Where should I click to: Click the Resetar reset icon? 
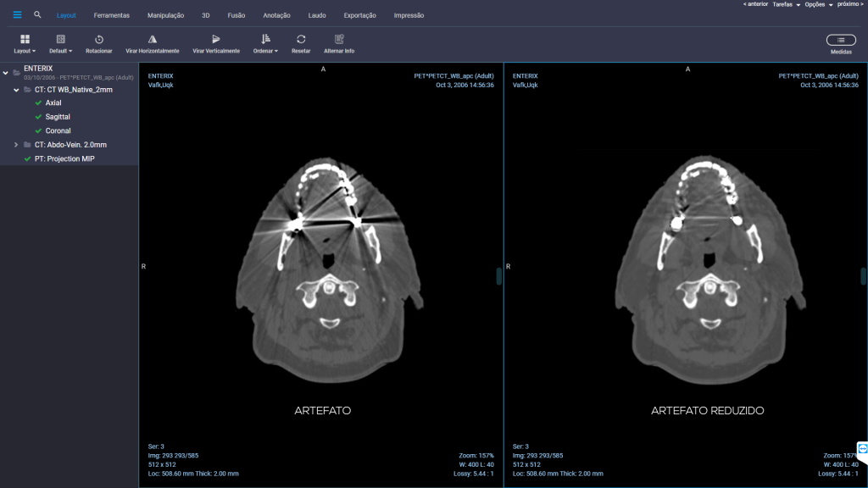pos(301,39)
